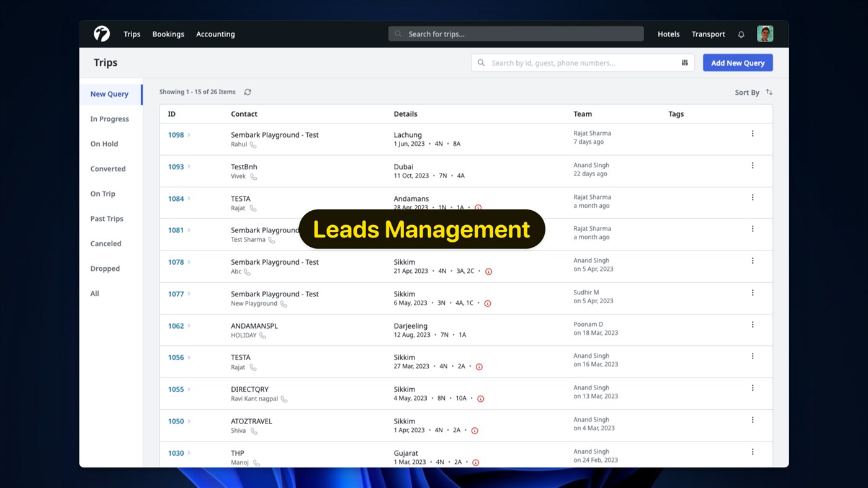Click the phone icon next to Ravi Kant nagpal

tap(284, 399)
